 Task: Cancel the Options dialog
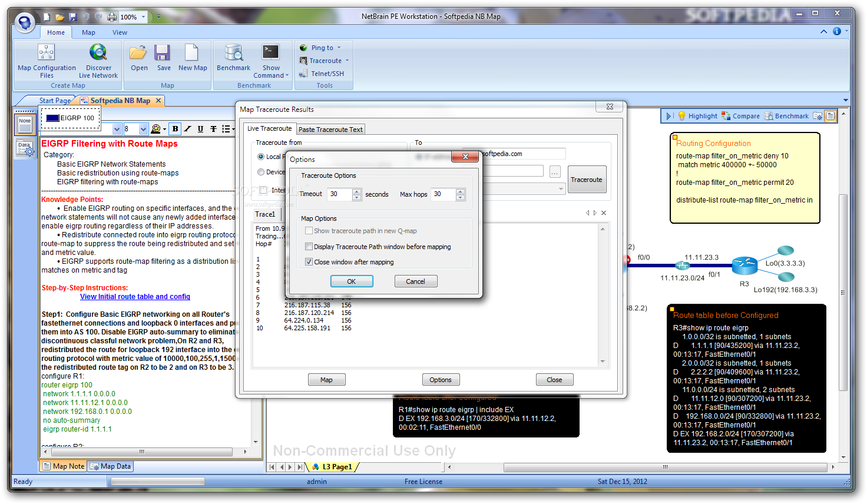click(415, 281)
